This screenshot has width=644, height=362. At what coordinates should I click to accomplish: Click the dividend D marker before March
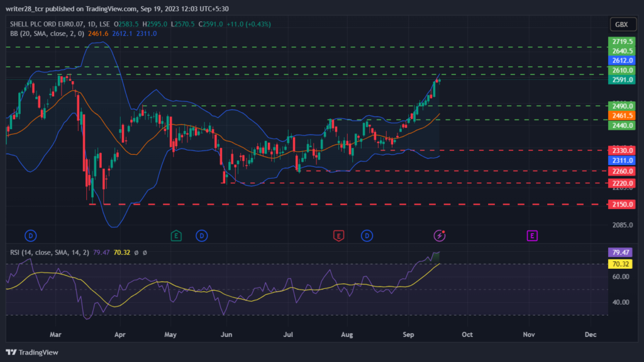pyautogui.click(x=30, y=235)
